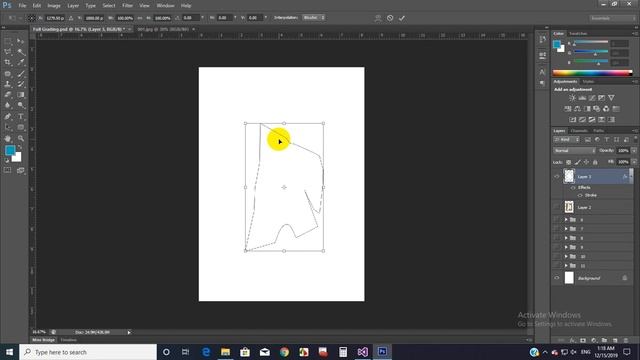Show Layer 2 visibility box
This screenshot has width=640, height=360.
[557, 207]
